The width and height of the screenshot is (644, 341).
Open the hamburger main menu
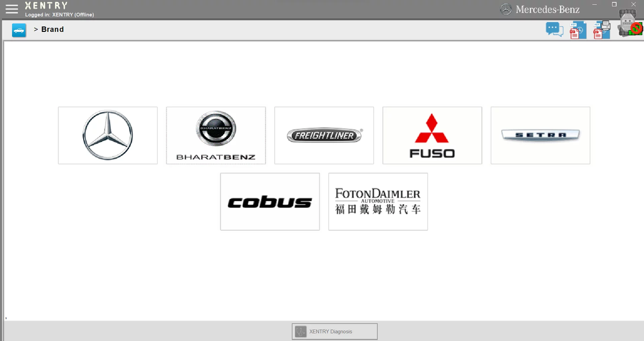pyautogui.click(x=12, y=8)
